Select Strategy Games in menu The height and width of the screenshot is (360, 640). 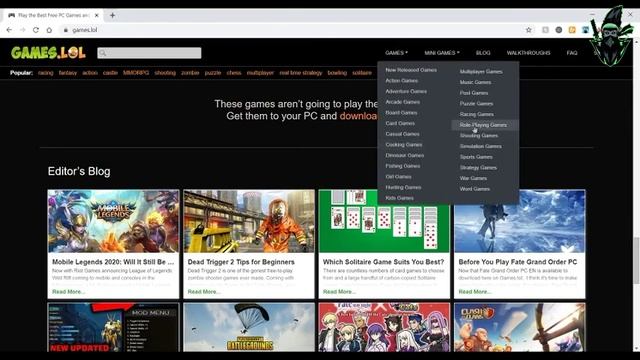point(478,167)
